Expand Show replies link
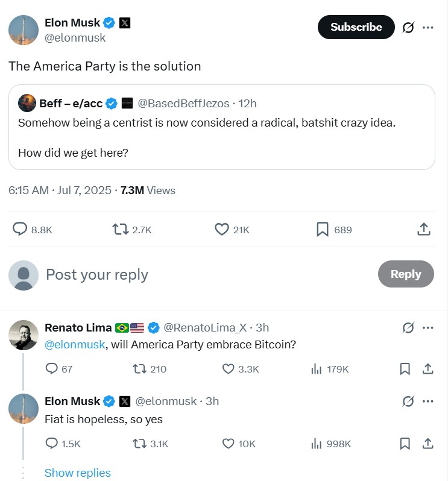The image size is (448, 481). pos(78,473)
